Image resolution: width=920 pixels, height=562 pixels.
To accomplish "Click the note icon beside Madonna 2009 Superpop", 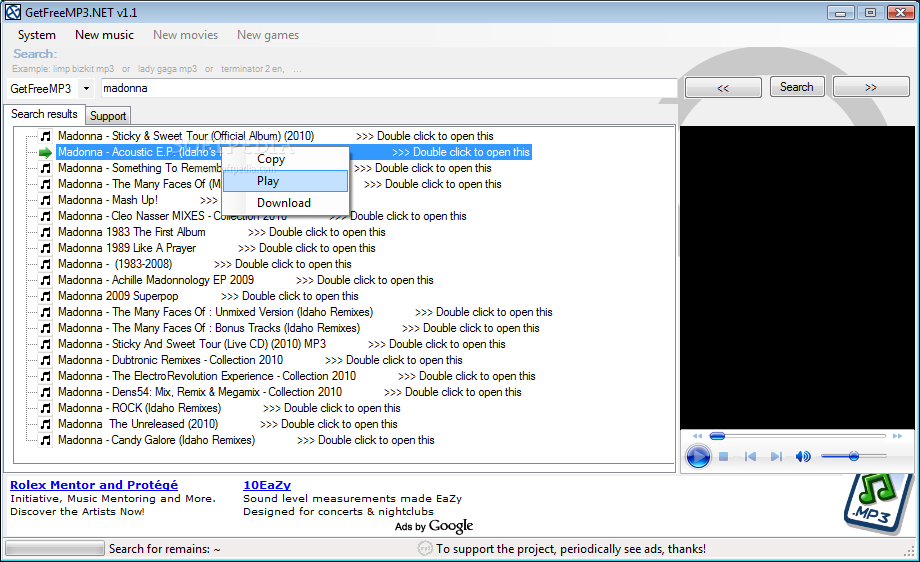I will tap(45, 296).
